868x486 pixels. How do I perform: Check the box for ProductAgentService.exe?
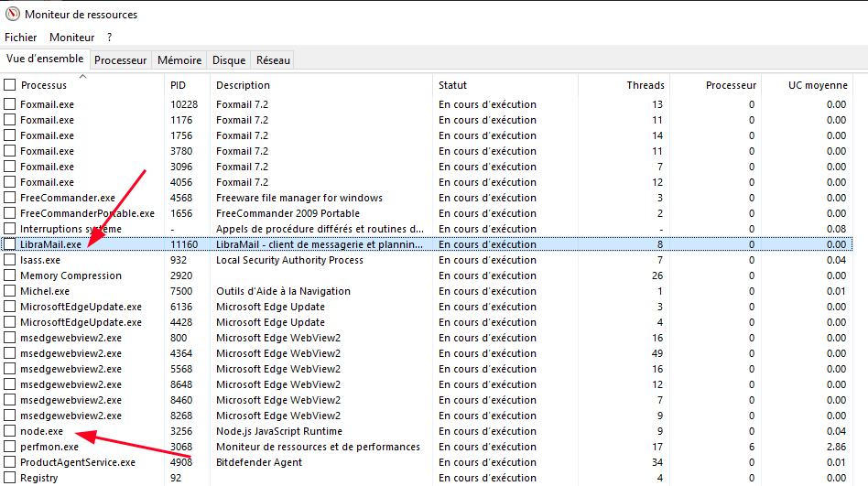pyautogui.click(x=9, y=461)
